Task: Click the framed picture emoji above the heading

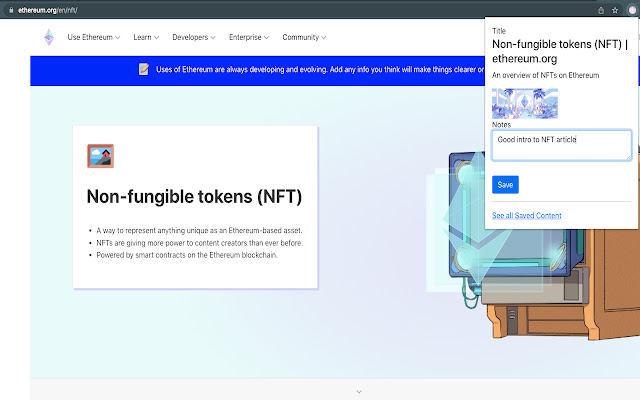Action: pyautogui.click(x=100, y=156)
